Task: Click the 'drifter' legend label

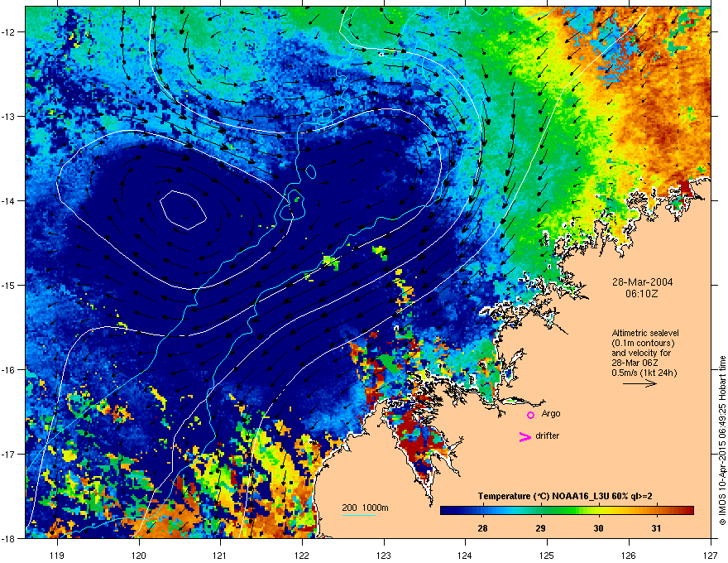Action: point(548,435)
